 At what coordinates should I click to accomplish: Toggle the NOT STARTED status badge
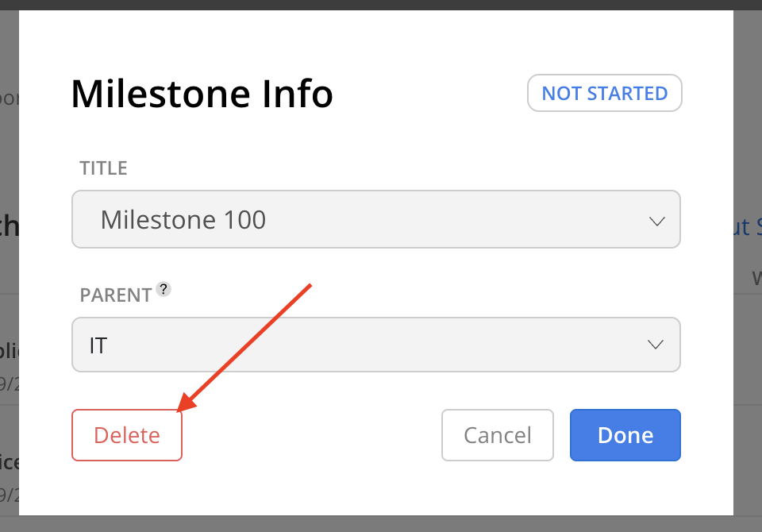click(x=605, y=93)
